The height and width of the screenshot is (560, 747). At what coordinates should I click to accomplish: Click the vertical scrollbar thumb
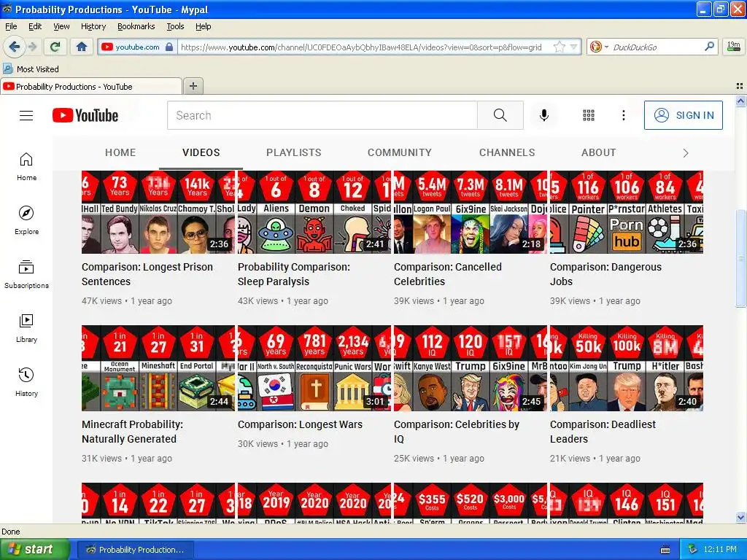(740, 259)
